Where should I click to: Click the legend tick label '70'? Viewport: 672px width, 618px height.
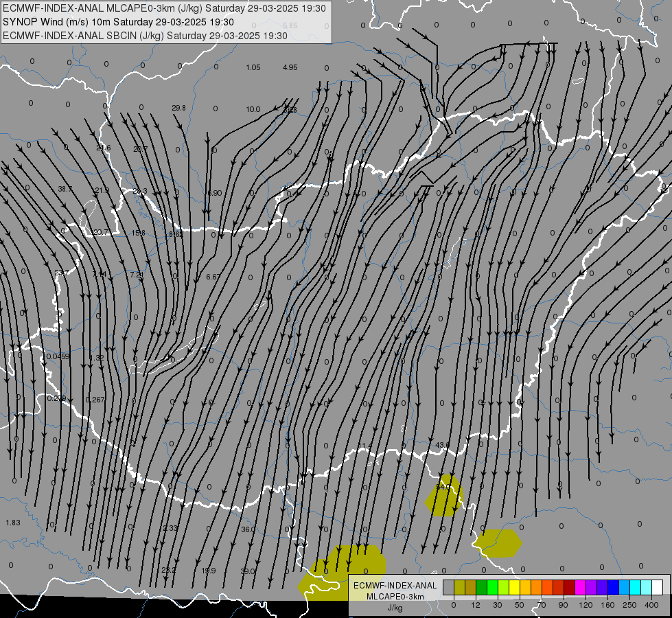542,605
